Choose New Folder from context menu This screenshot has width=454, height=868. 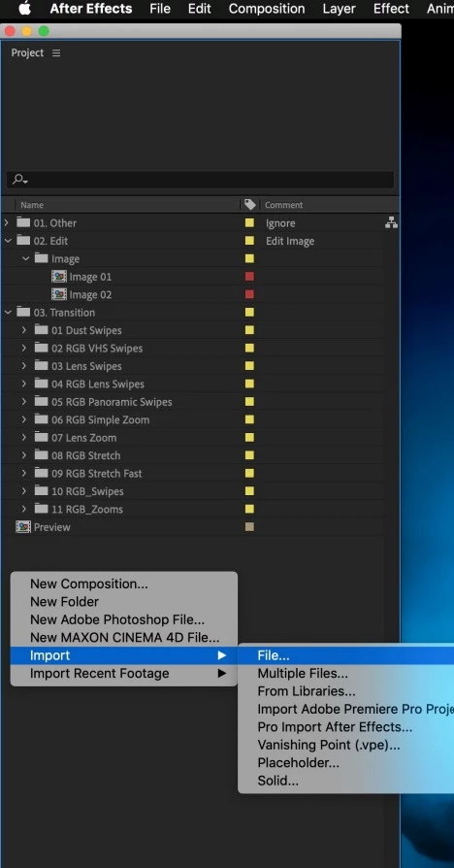click(124, 602)
